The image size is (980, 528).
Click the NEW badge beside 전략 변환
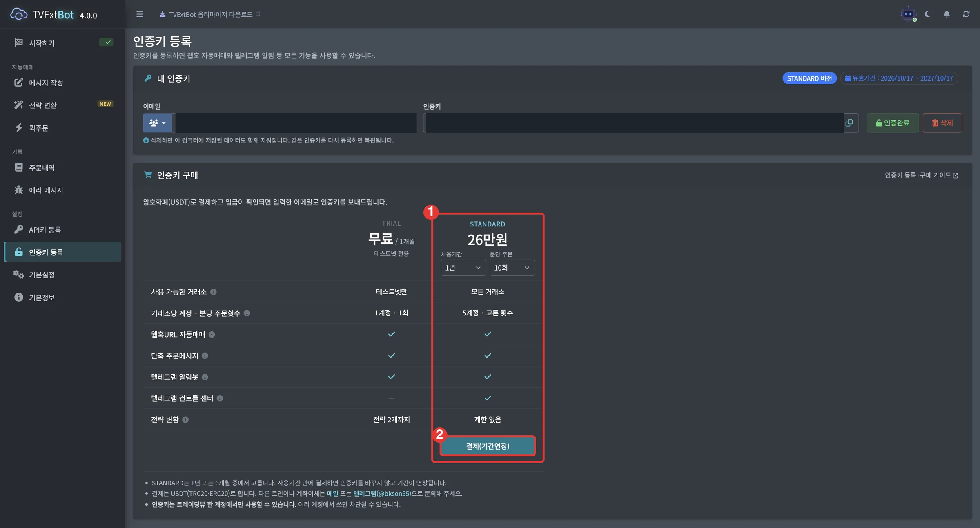(x=105, y=104)
